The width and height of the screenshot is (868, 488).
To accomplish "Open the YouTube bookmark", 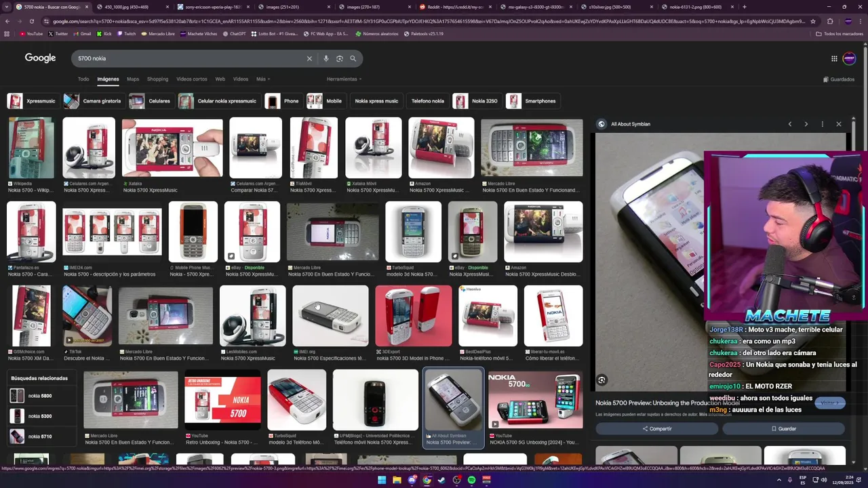I will pos(31,33).
